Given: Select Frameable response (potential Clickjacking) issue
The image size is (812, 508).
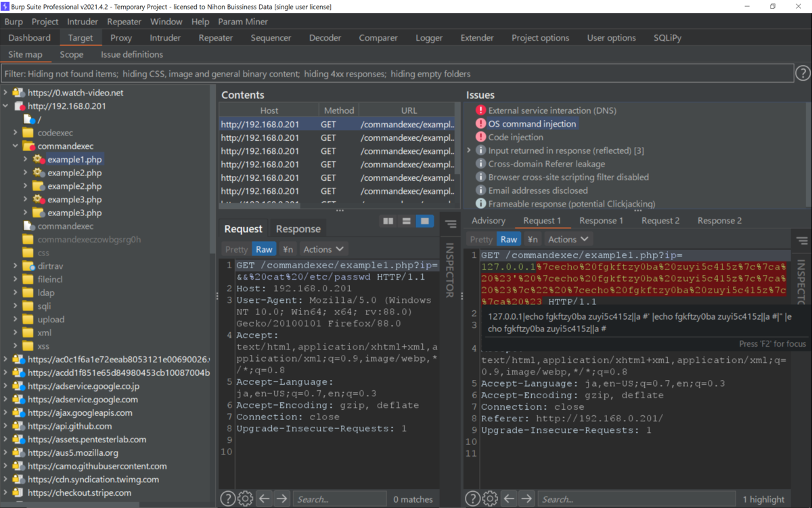Looking at the screenshot, I should (571, 204).
